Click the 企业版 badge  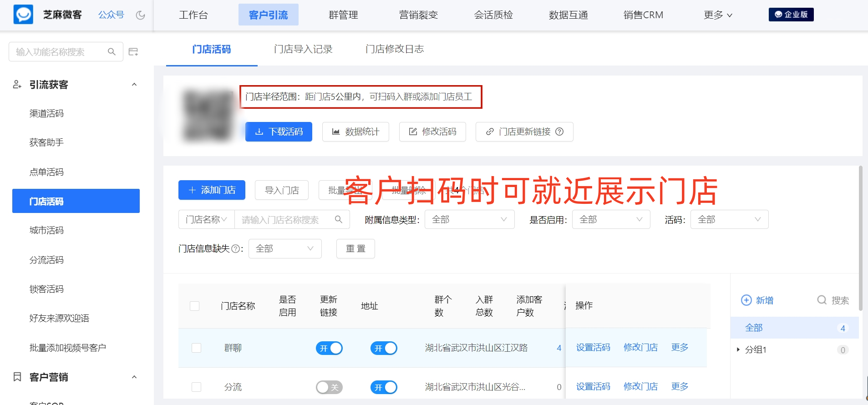tap(791, 15)
